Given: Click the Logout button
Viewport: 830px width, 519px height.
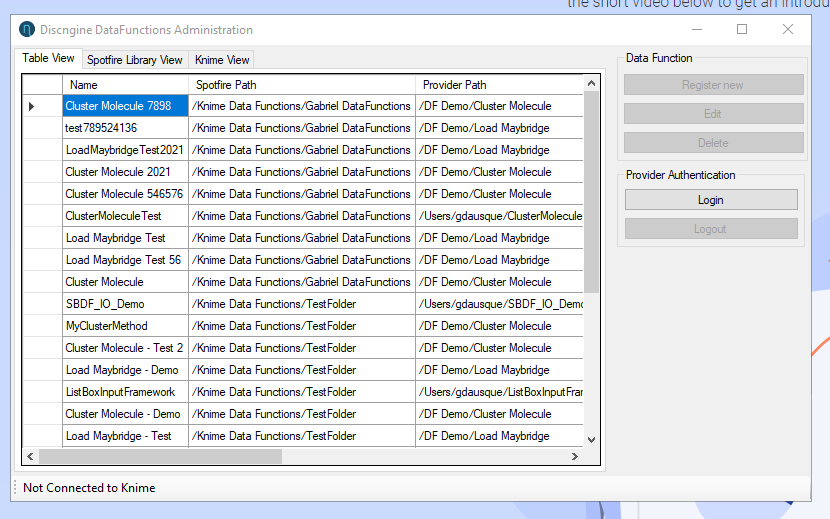Looking at the screenshot, I should (x=711, y=229).
